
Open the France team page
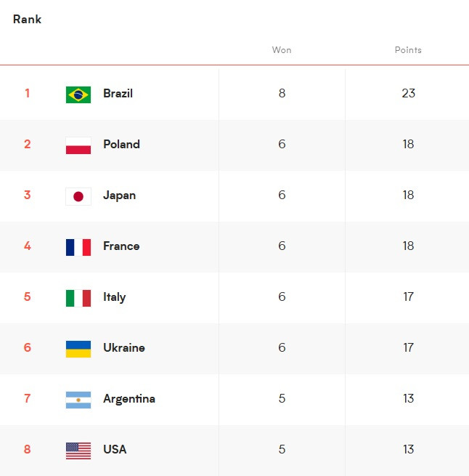point(121,246)
